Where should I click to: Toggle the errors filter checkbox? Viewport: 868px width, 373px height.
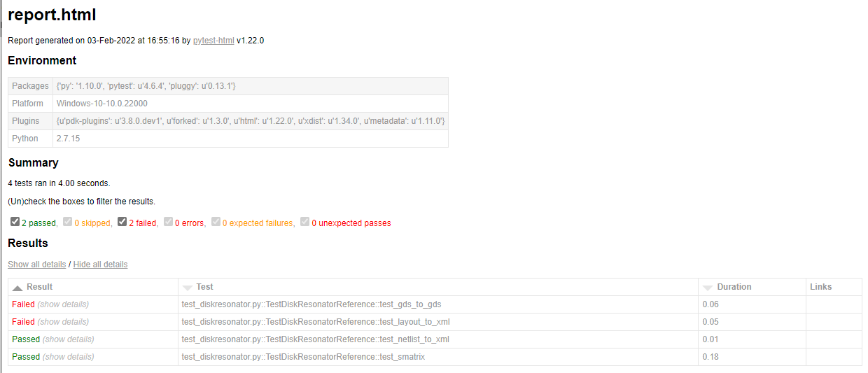point(169,222)
